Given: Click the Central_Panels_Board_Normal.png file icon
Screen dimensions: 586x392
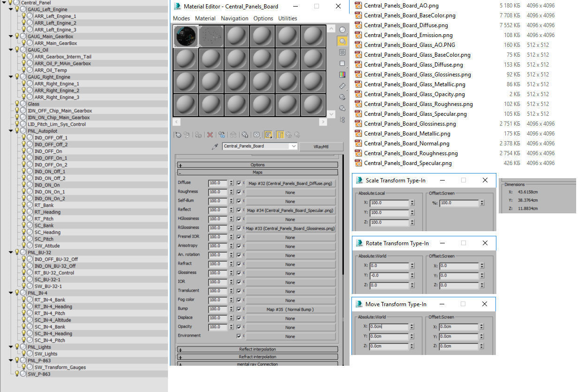Looking at the screenshot, I should (x=358, y=143).
